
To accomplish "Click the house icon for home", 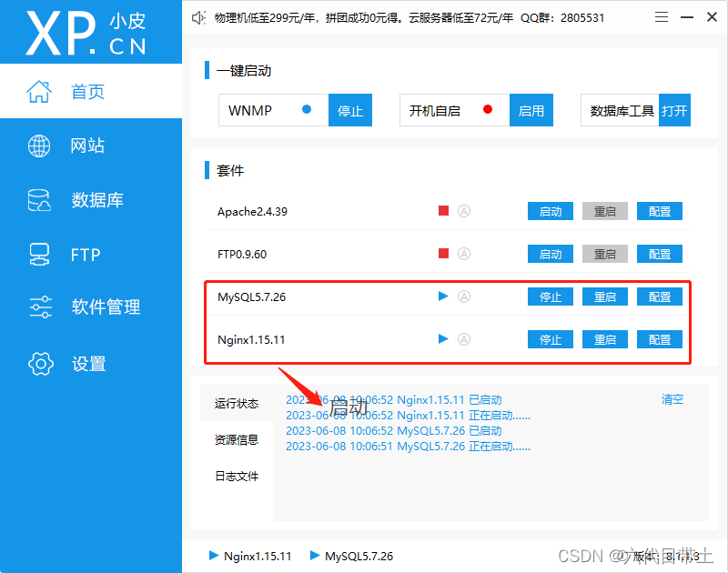I will 39,91.
